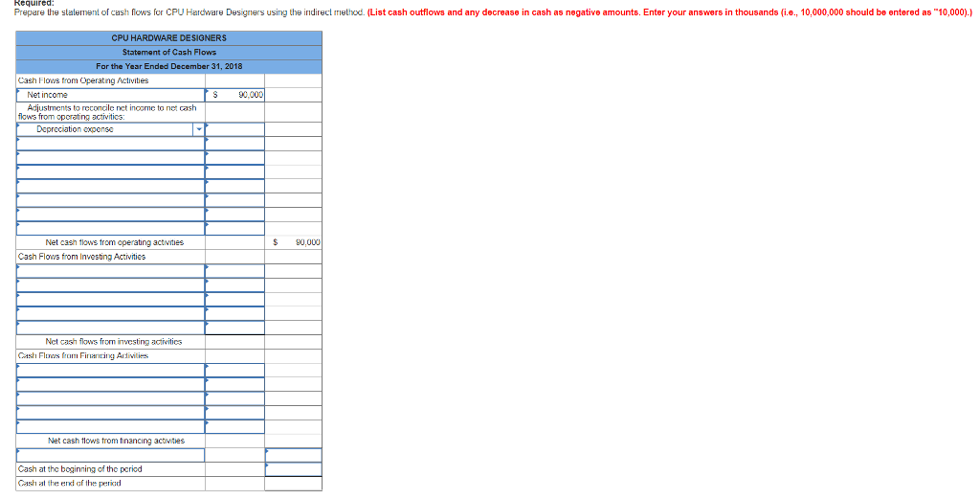
Task: Click total field right of the net change label row
Action: tap(293, 455)
